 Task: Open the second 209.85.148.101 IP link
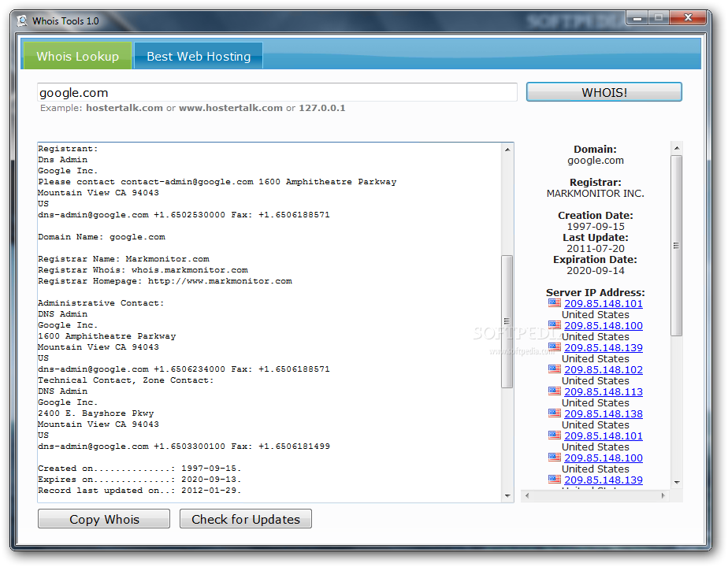603,435
